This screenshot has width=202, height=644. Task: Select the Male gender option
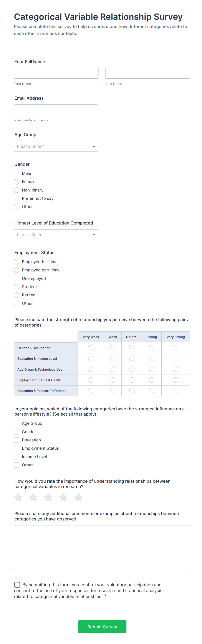(x=17, y=173)
